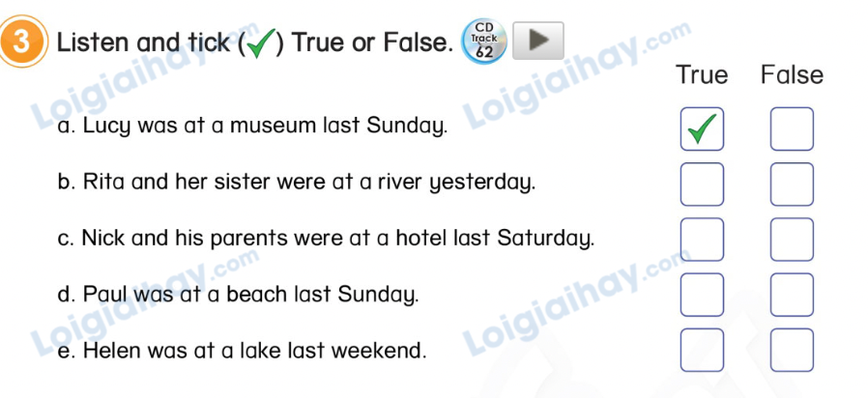Click the CD Track 62 icon

tap(483, 41)
